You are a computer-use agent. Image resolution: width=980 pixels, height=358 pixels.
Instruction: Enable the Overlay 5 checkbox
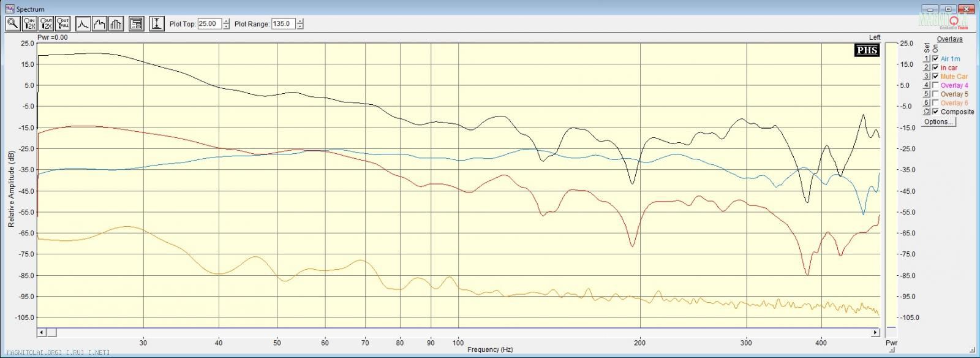(x=935, y=94)
